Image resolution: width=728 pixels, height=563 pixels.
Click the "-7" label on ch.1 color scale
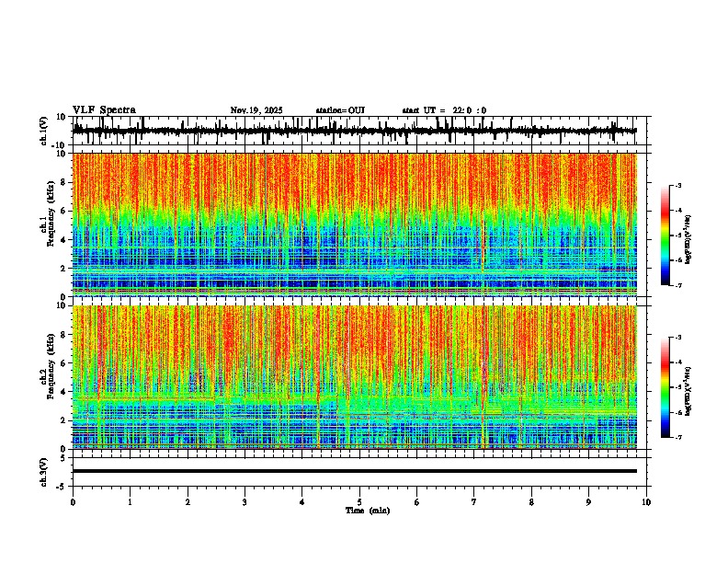tap(678, 285)
